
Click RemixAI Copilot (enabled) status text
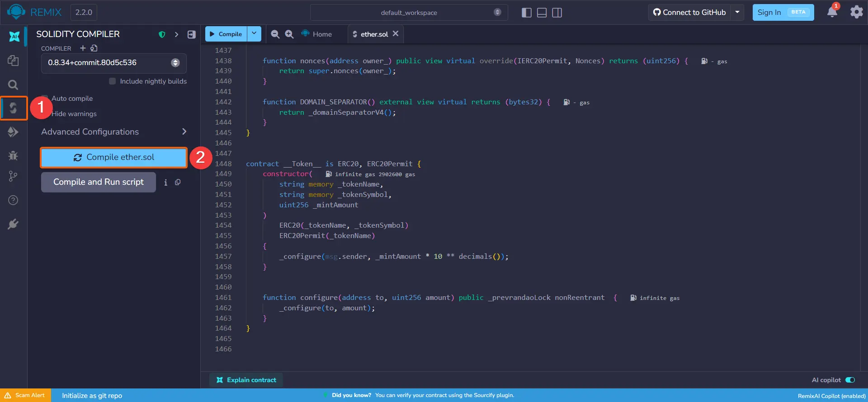pyautogui.click(x=831, y=396)
